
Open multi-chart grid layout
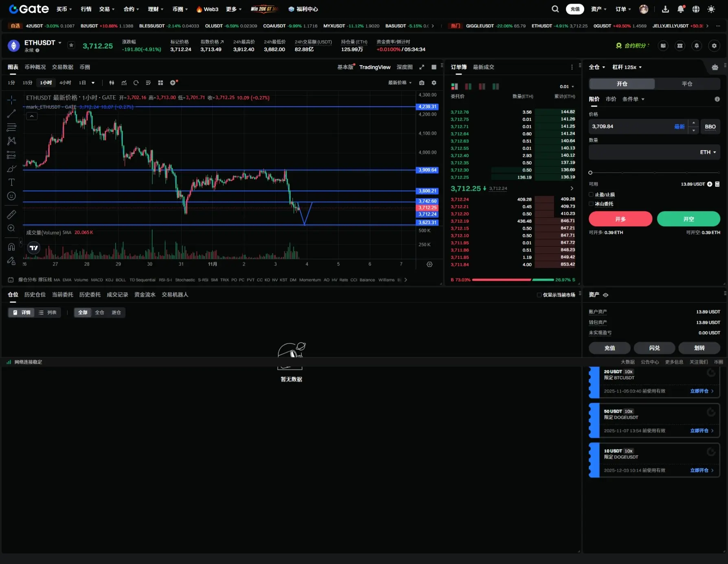160,83
